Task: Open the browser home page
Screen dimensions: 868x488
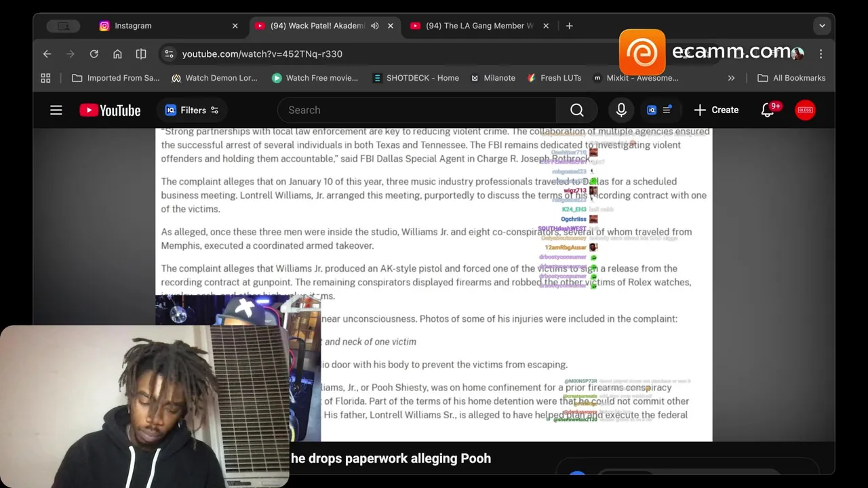Action: [117, 54]
